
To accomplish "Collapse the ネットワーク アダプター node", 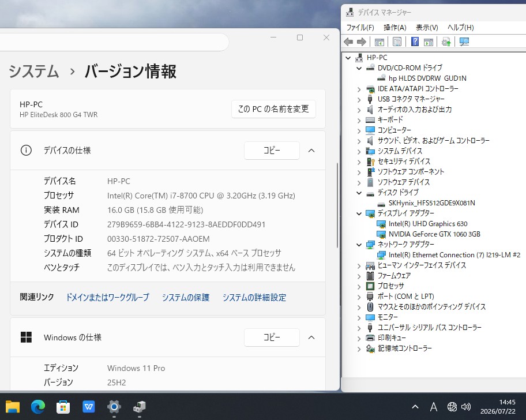I will 359,245.
